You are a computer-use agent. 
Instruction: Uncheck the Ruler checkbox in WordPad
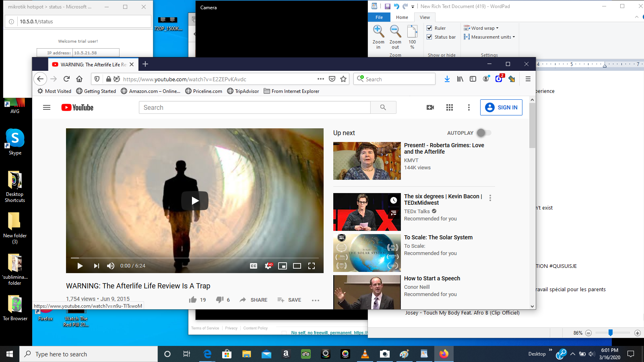pyautogui.click(x=429, y=28)
